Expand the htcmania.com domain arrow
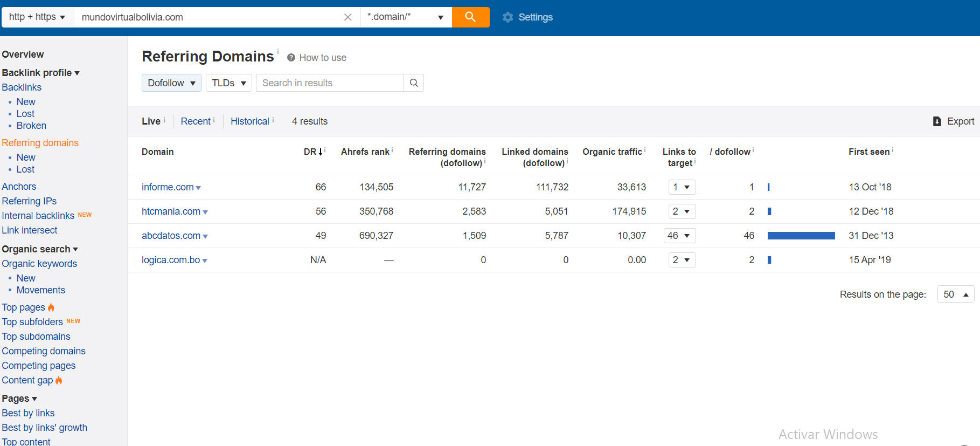The image size is (980, 446). [205, 212]
